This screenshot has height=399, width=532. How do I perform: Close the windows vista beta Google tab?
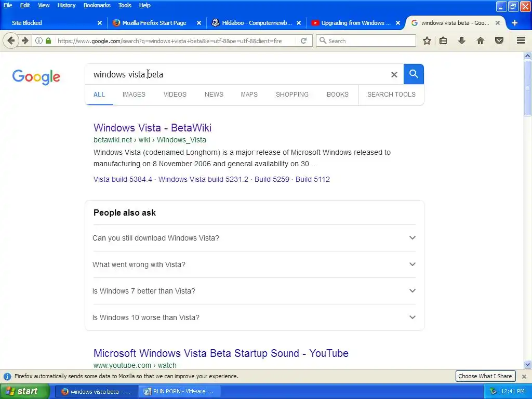[x=497, y=23]
